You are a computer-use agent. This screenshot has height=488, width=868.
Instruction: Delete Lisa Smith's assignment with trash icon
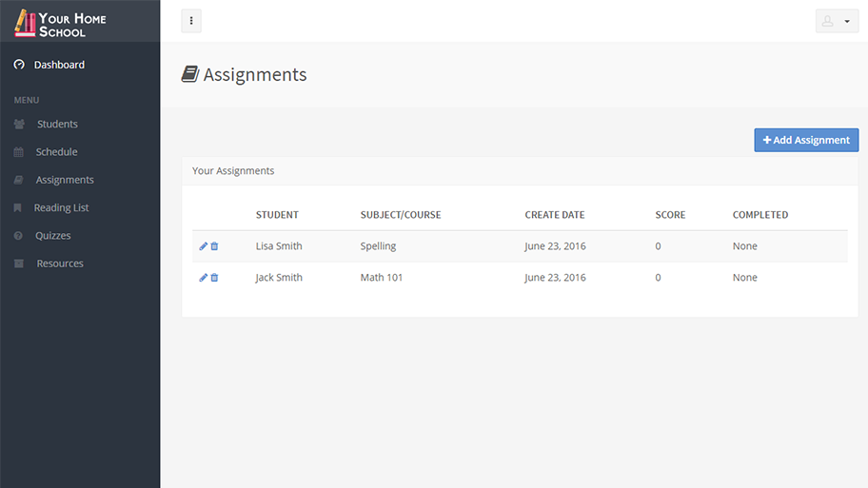point(214,246)
